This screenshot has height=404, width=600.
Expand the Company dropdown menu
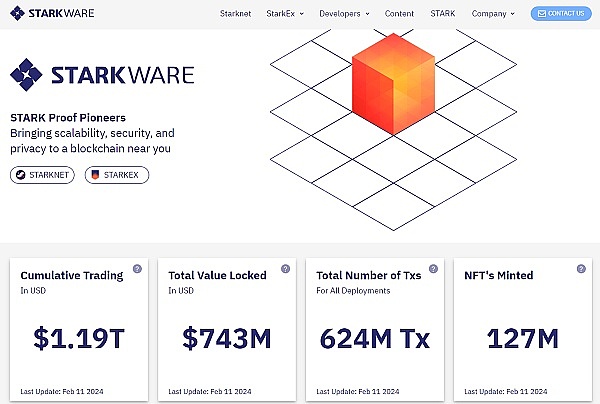point(493,14)
